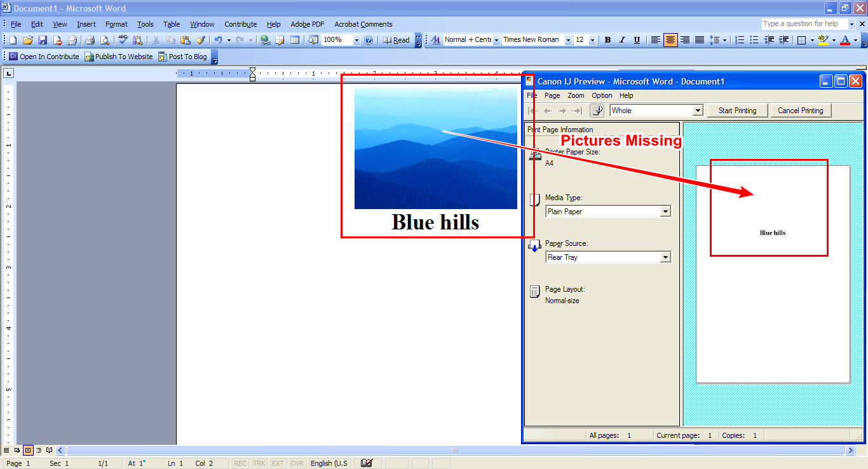Image resolution: width=868 pixels, height=469 pixels.
Task: Expand the Paper Source dropdown
Action: [x=665, y=257]
